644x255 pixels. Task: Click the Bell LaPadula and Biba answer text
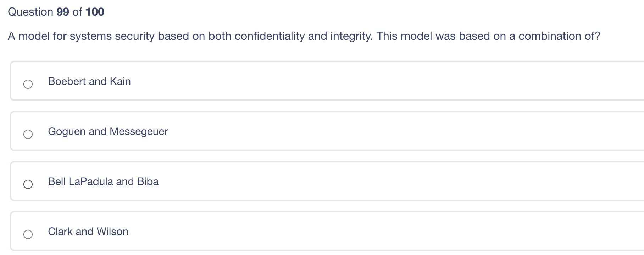103,182
